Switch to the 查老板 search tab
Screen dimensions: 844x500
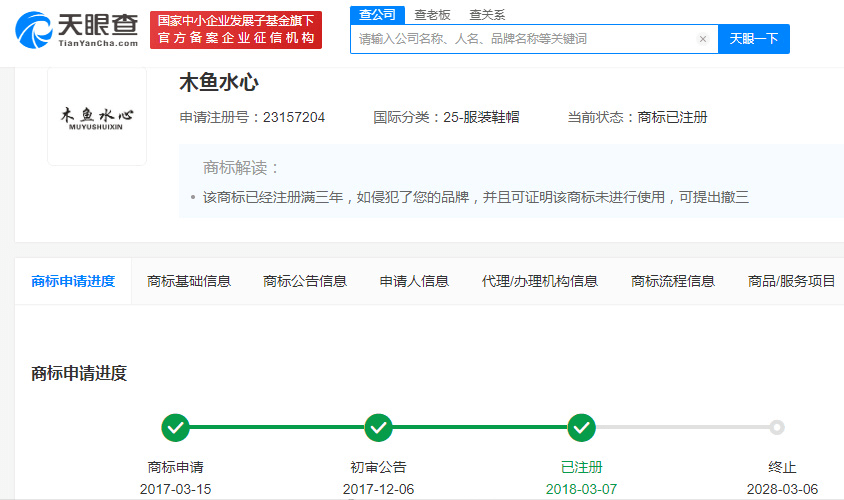[432, 15]
